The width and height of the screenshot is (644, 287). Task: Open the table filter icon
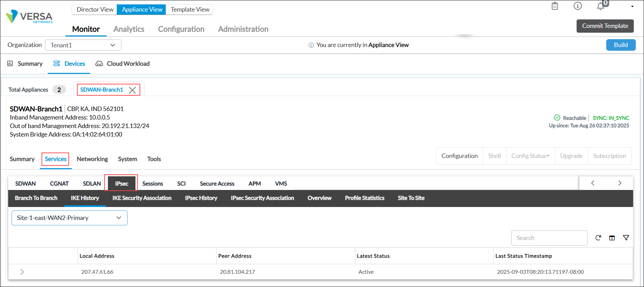coord(626,238)
